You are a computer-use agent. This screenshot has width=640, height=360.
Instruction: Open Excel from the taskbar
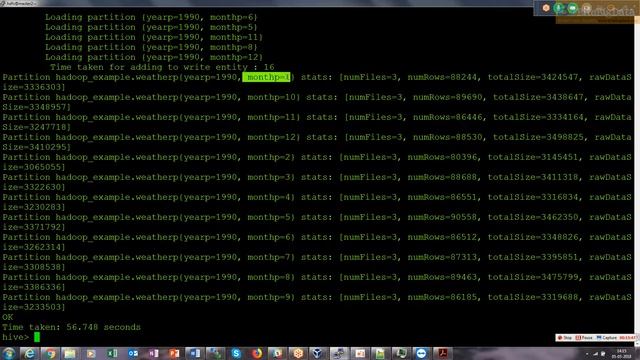[x=112, y=353]
